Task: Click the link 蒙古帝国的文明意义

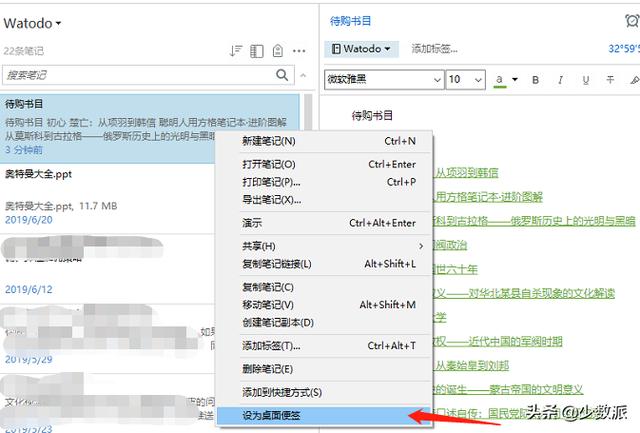Action: click(x=536, y=389)
